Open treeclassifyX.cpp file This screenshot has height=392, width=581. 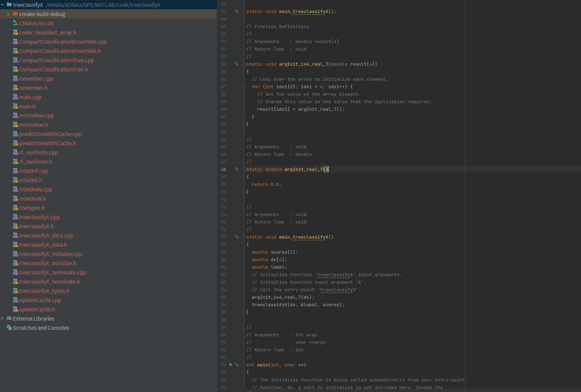click(39, 217)
